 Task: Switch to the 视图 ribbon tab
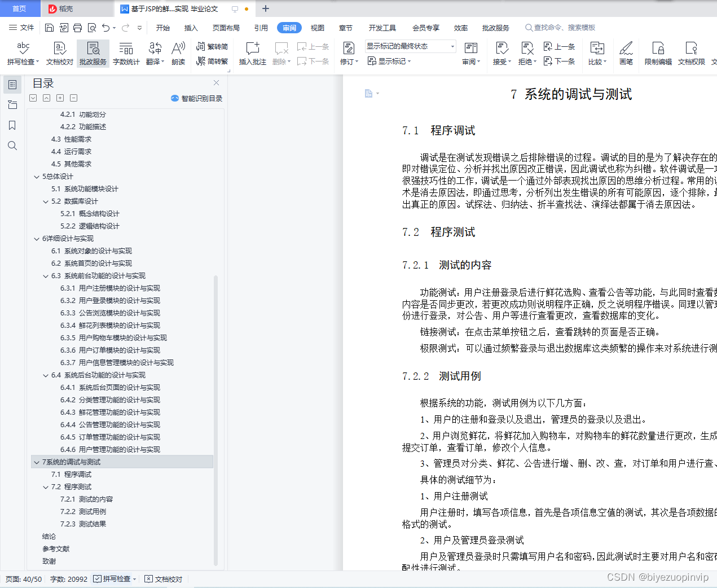(x=318, y=28)
